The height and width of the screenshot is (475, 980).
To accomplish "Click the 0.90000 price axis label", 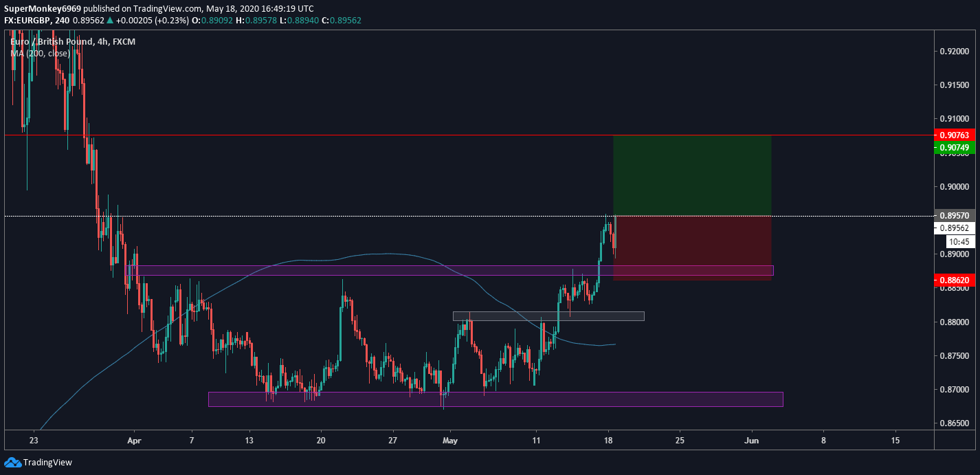I will tap(953, 187).
